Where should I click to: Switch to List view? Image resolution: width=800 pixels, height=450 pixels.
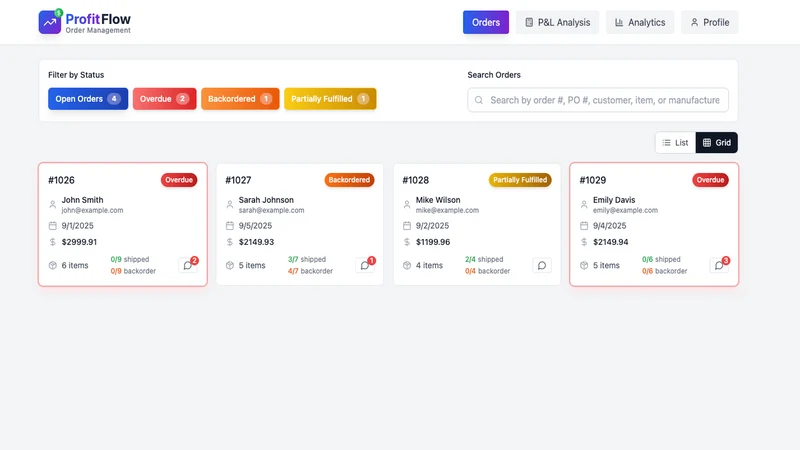[675, 143]
